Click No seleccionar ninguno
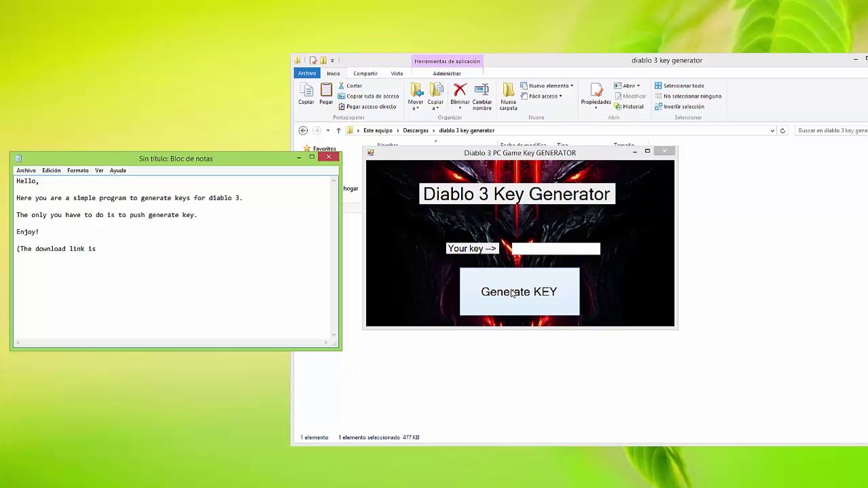The image size is (868, 488). (x=688, y=96)
